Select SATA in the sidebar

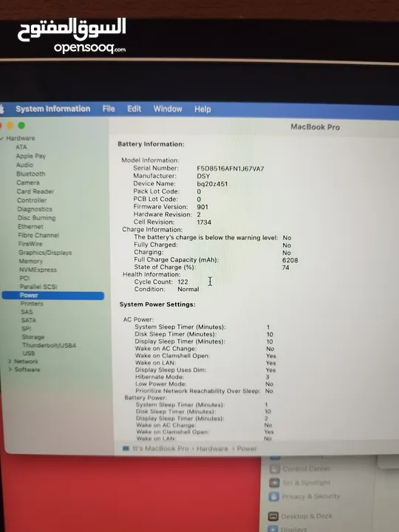pos(29,320)
